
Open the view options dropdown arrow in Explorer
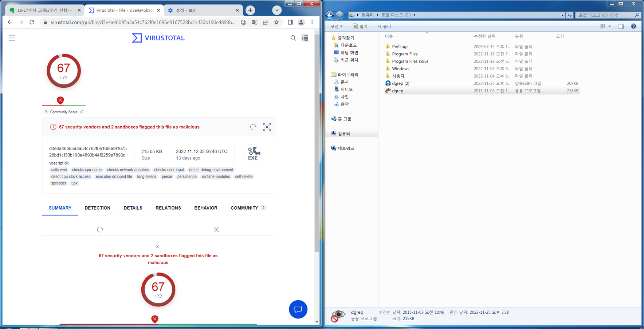610,26
